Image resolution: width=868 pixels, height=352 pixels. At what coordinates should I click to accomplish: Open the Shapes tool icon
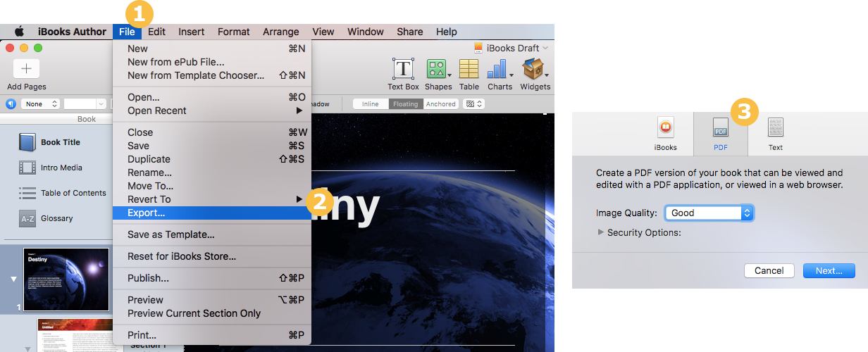point(436,69)
